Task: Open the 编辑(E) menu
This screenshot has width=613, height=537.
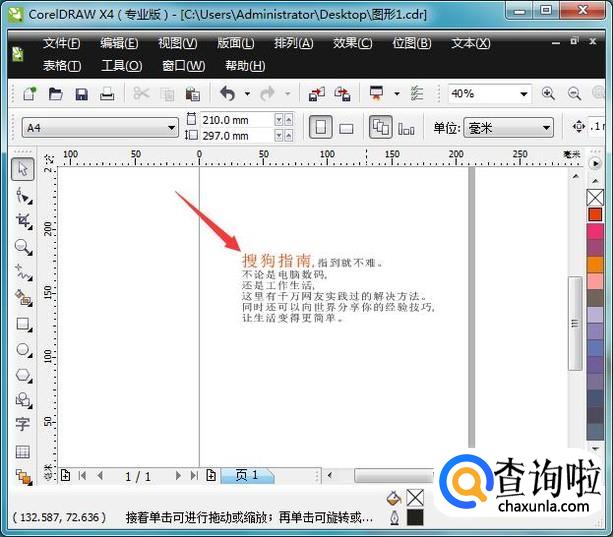Action: (x=119, y=43)
